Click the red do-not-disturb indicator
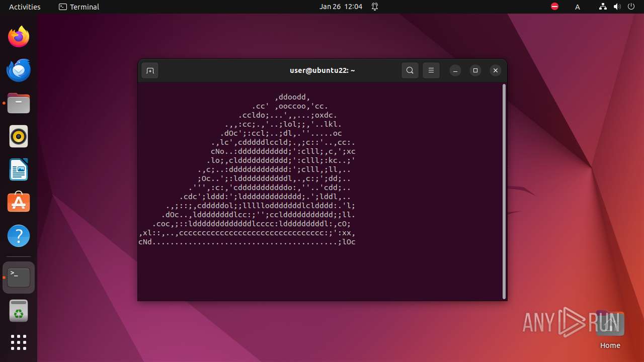 tap(554, 7)
